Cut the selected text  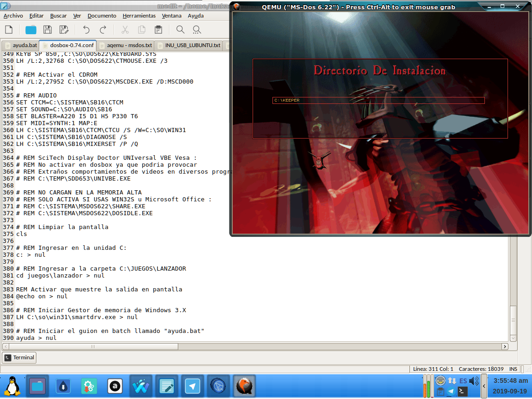click(125, 30)
